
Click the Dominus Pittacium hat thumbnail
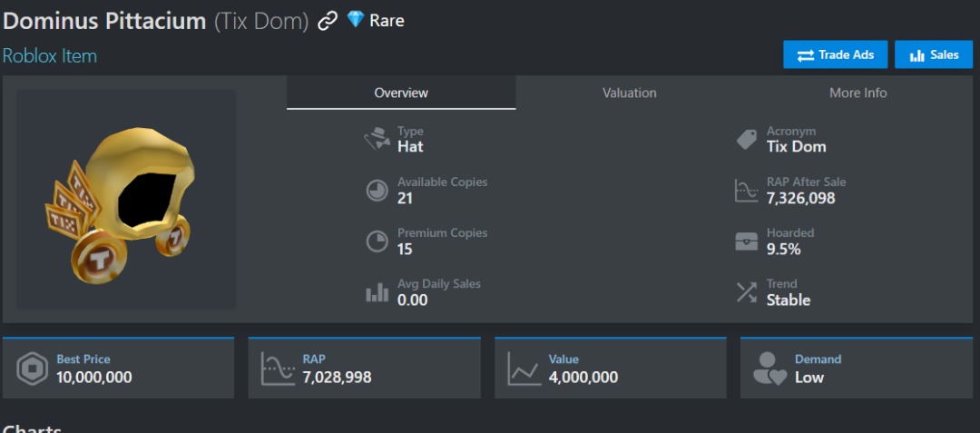[125, 199]
